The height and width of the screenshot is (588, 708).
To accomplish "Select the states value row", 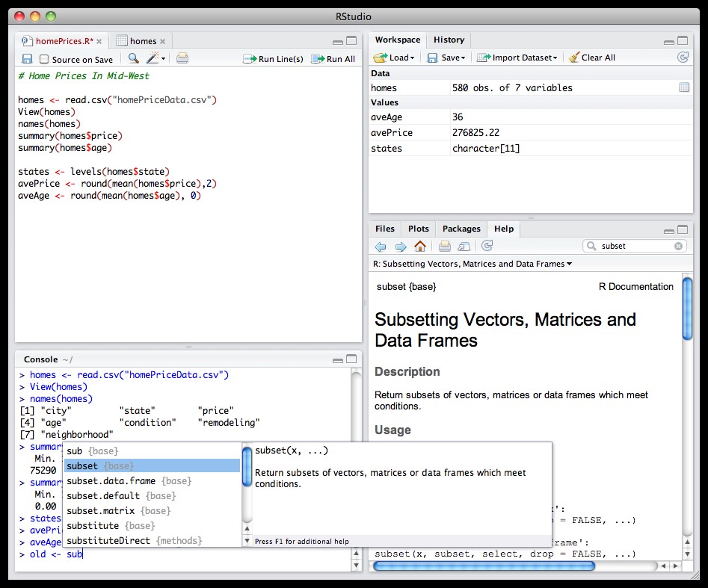I will (531, 149).
